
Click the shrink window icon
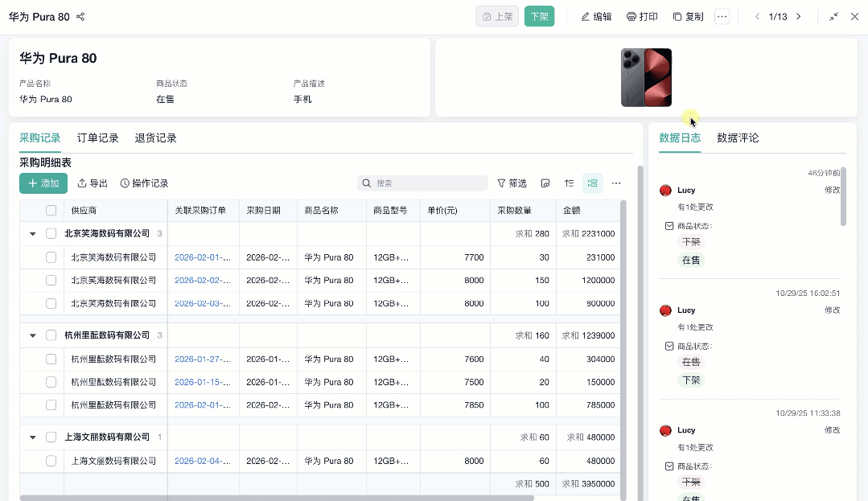pos(833,17)
